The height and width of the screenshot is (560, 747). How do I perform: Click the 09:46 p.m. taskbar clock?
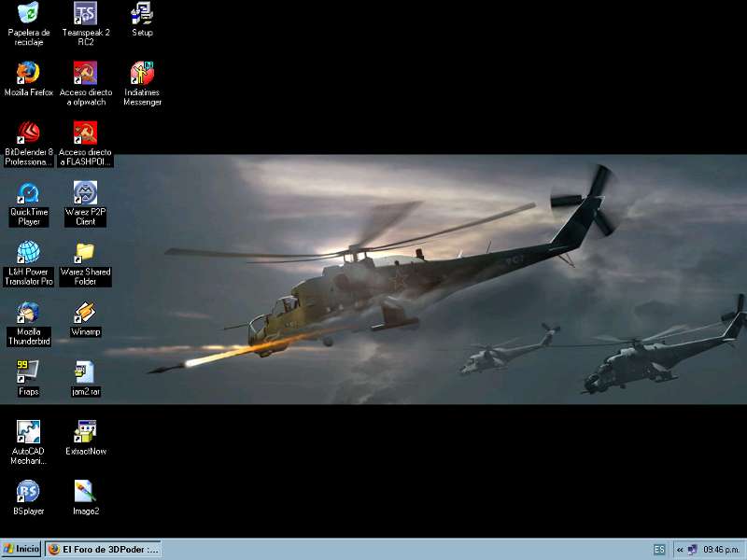point(721,550)
